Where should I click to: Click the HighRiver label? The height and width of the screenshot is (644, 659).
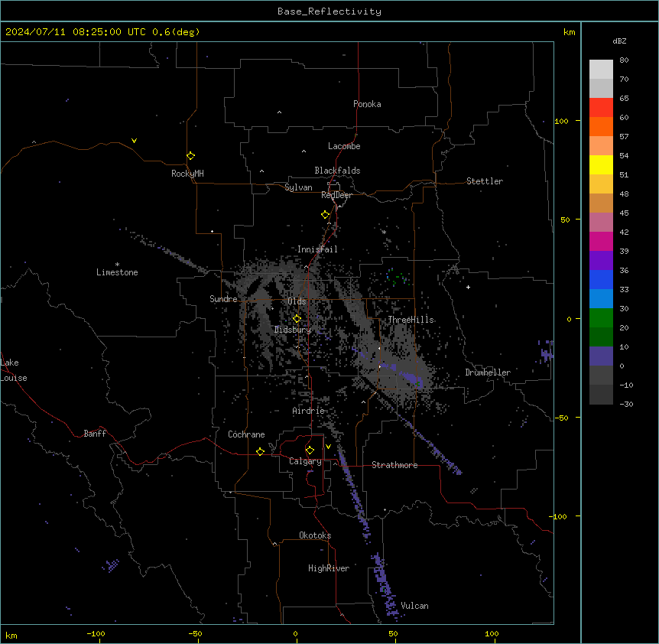(329, 568)
